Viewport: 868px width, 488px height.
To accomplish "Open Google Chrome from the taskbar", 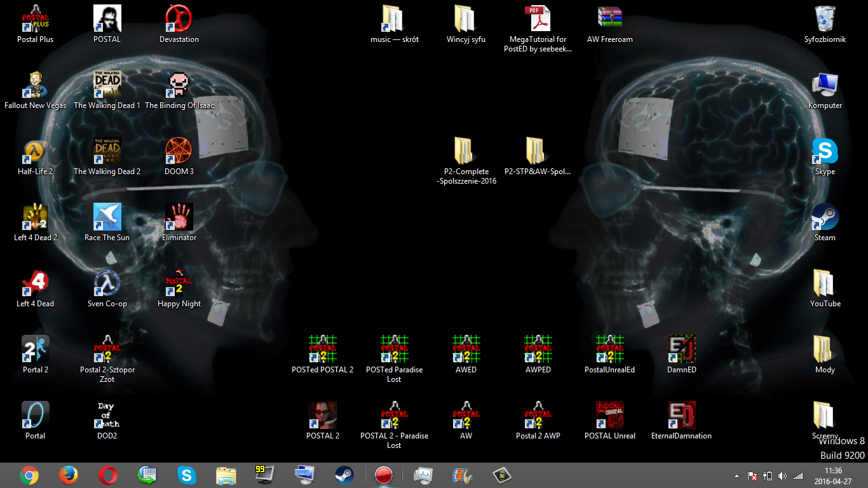I will [x=29, y=475].
